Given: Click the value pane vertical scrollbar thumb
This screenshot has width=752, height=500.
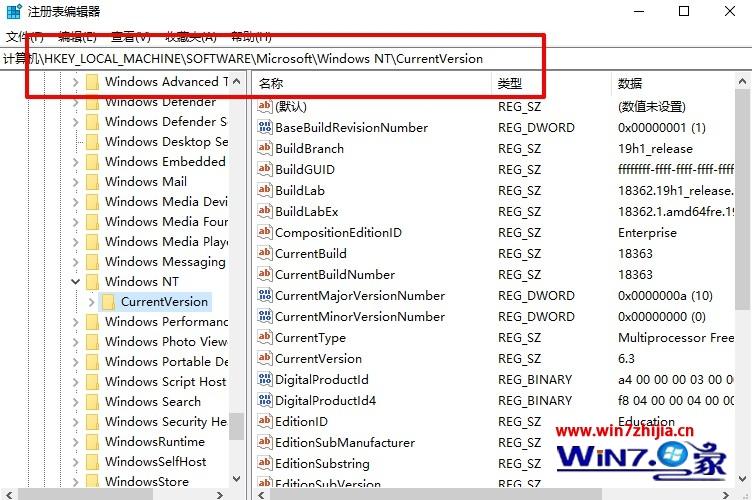Looking at the screenshot, I should [x=742, y=198].
